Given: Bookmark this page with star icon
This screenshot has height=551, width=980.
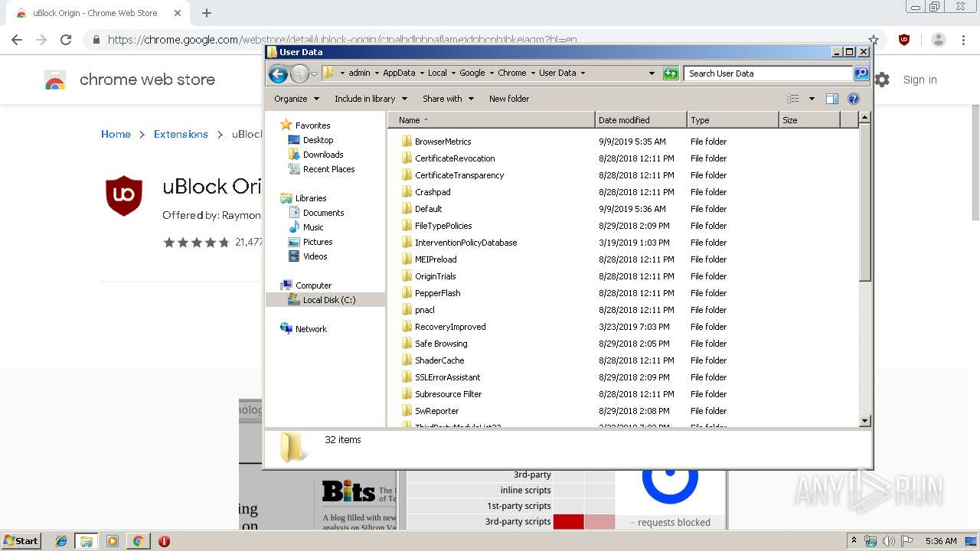Looking at the screenshot, I should tap(874, 40).
